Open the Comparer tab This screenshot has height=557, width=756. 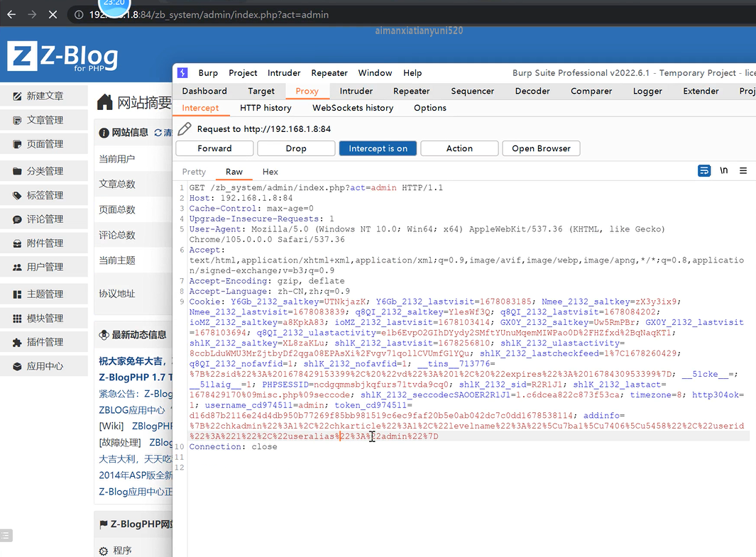[591, 91]
